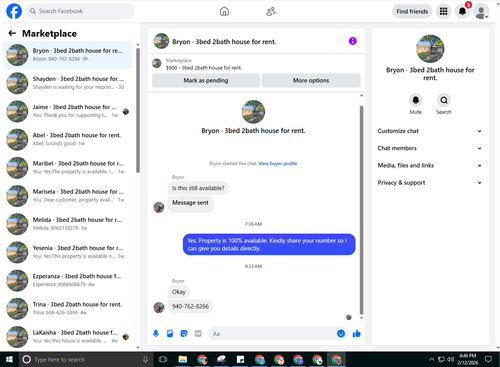Click More options button
The width and height of the screenshot is (500, 367).
(x=311, y=80)
